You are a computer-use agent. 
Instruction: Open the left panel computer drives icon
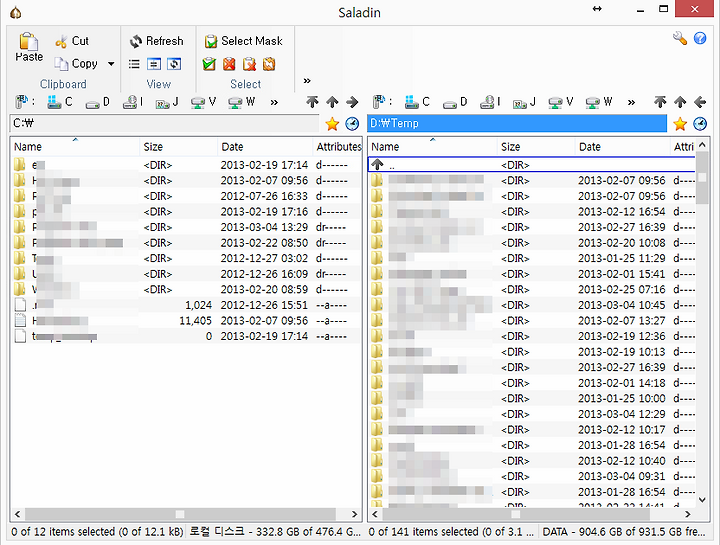(x=22, y=102)
